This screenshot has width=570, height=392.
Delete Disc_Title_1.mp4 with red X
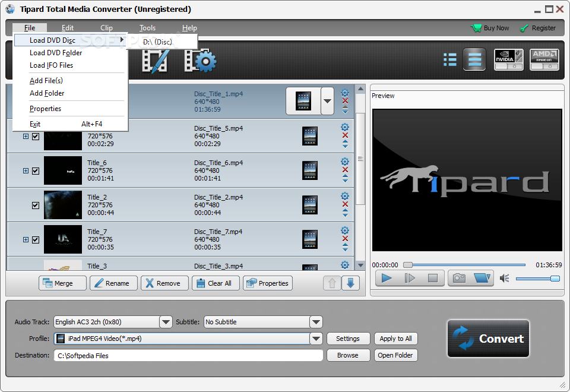click(x=345, y=101)
